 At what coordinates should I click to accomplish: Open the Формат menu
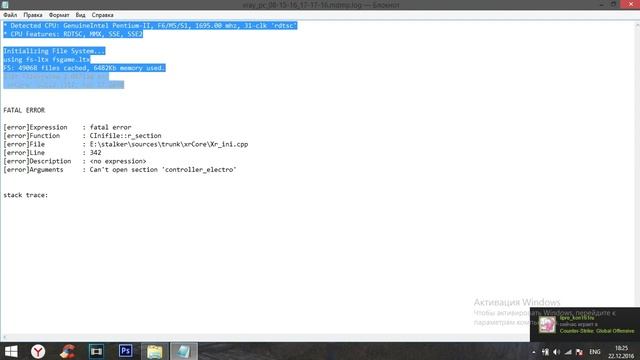(59, 15)
